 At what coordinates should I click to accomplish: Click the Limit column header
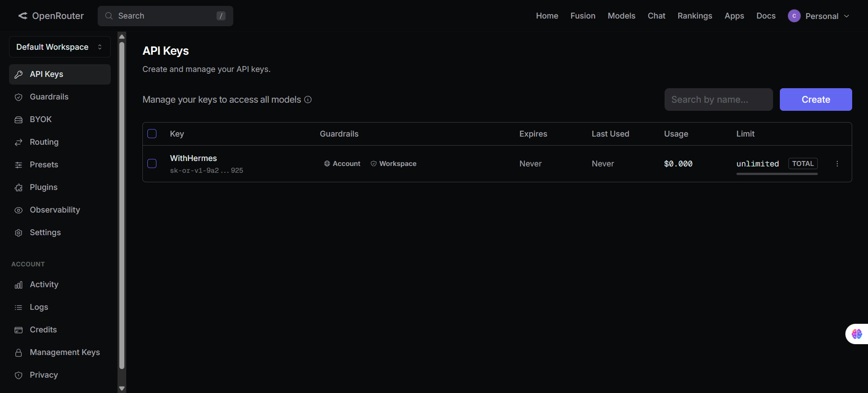[745, 134]
